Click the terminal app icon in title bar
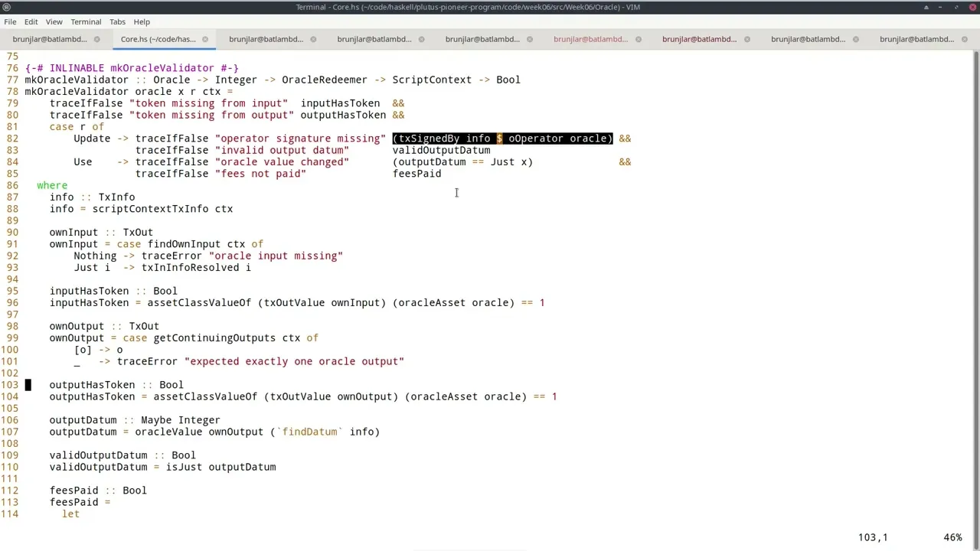This screenshot has height=551, width=980. click(x=7, y=7)
